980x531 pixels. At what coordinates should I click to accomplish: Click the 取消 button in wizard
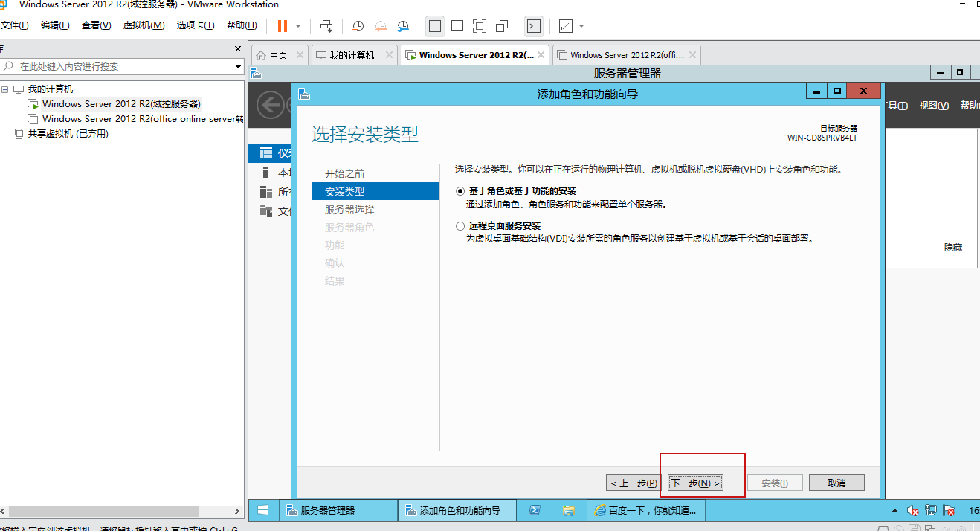[836, 483]
